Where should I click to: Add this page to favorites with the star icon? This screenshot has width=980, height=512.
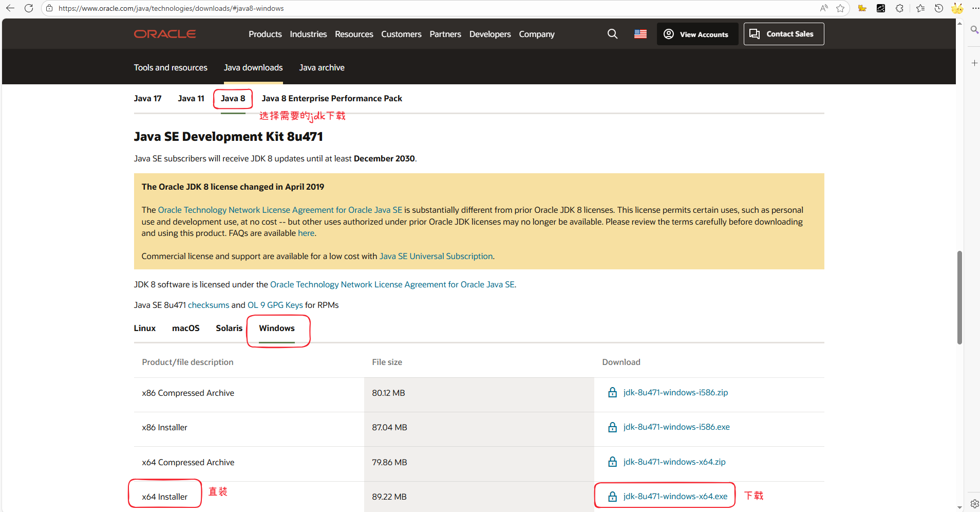840,8
